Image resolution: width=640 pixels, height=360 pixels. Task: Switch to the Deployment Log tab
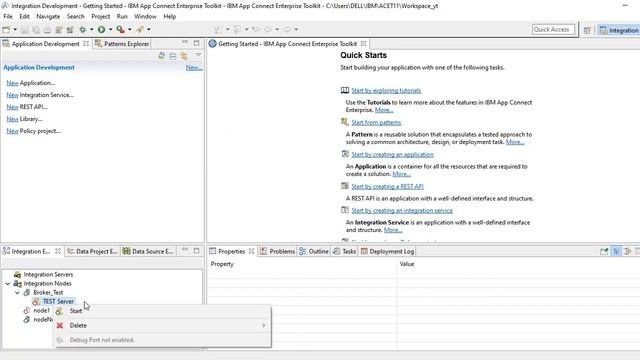[x=387, y=251]
